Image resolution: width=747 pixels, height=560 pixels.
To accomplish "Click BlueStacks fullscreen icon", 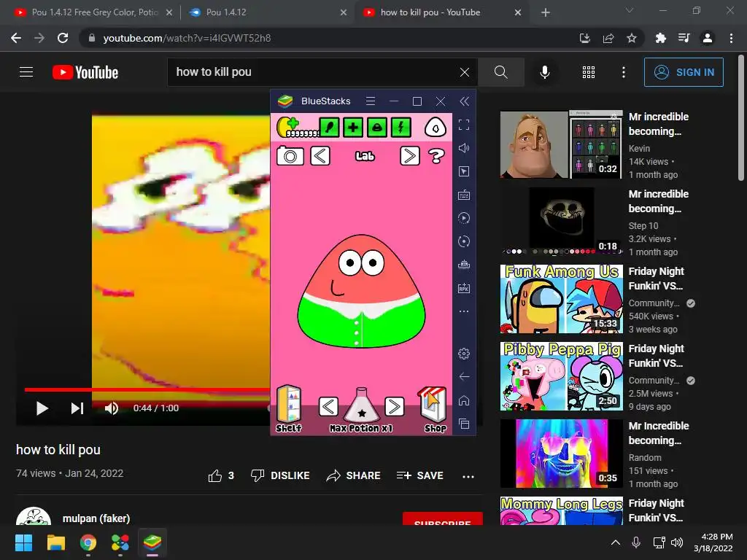I will coord(463,125).
